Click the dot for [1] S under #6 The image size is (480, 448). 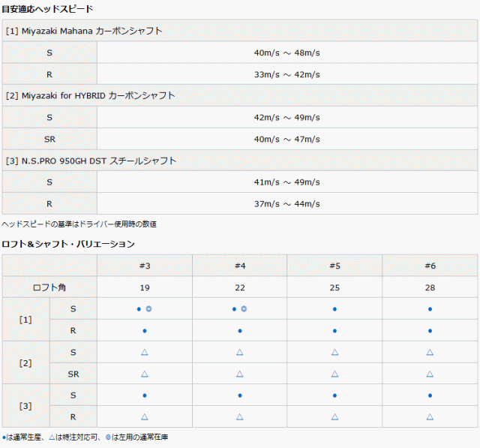(430, 308)
